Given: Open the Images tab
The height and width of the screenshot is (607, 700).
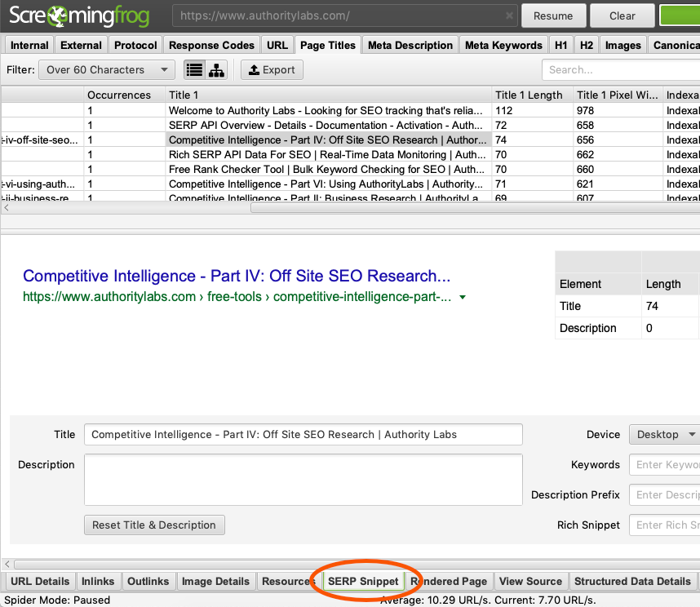Looking at the screenshot, I should click(622, 45).
